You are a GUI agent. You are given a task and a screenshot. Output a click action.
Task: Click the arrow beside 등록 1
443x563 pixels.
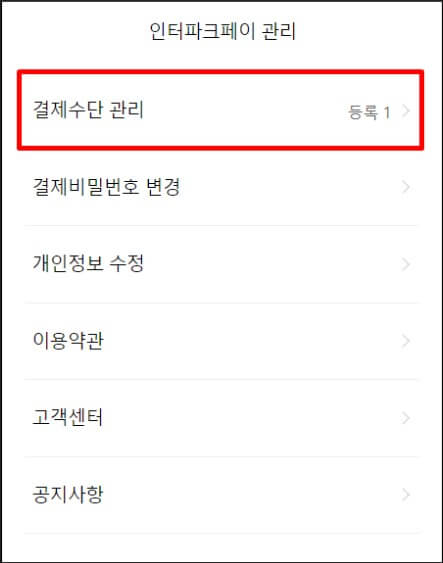click(x=406, y=111)
